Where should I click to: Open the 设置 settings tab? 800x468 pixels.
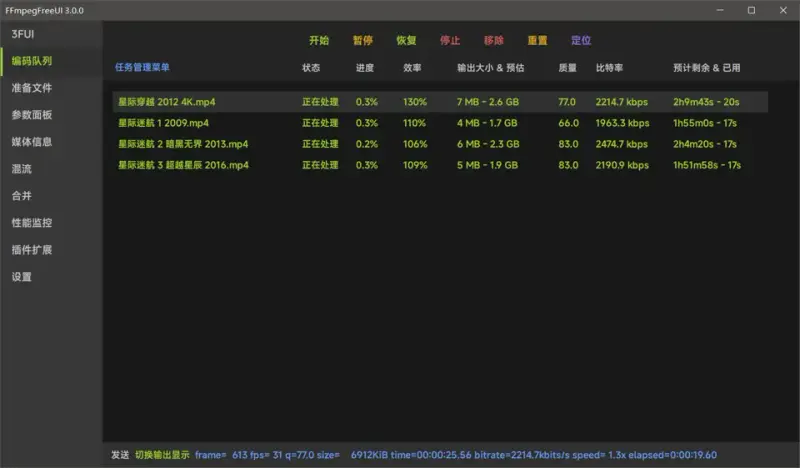22,277
